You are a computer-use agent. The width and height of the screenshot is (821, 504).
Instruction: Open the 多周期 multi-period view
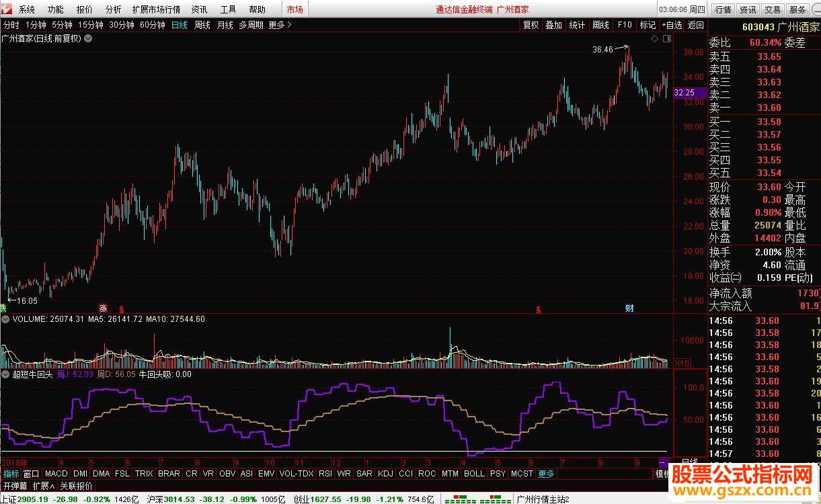(251, 25)
